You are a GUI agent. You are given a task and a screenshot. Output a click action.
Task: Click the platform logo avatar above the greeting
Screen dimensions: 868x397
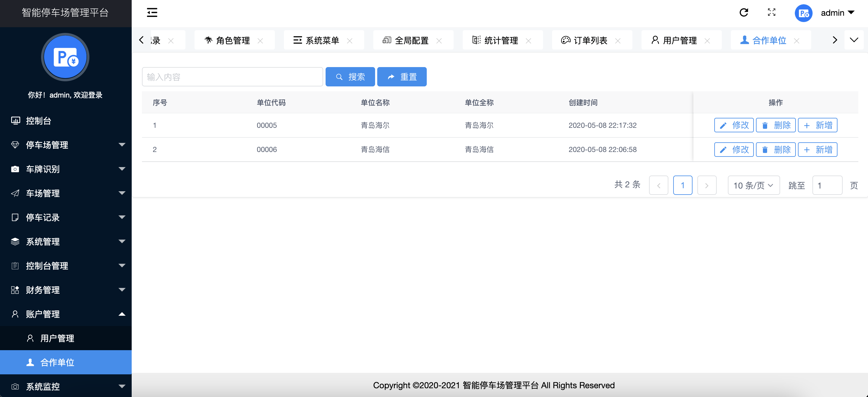click(x=65, y=57)
